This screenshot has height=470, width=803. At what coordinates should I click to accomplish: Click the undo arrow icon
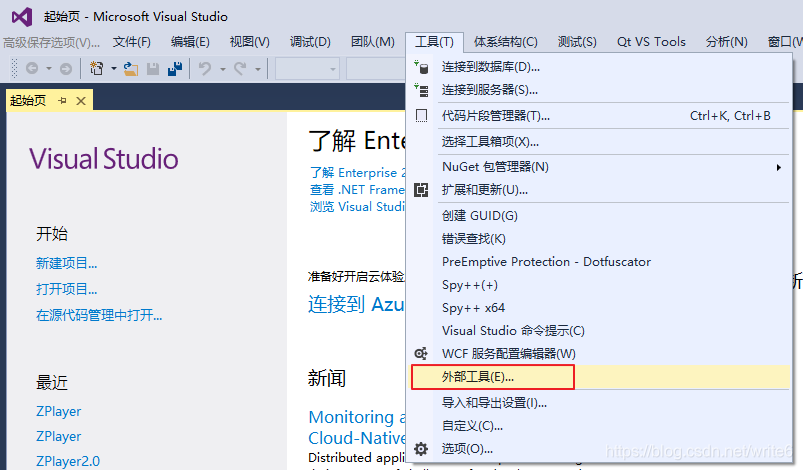[205, 68]
